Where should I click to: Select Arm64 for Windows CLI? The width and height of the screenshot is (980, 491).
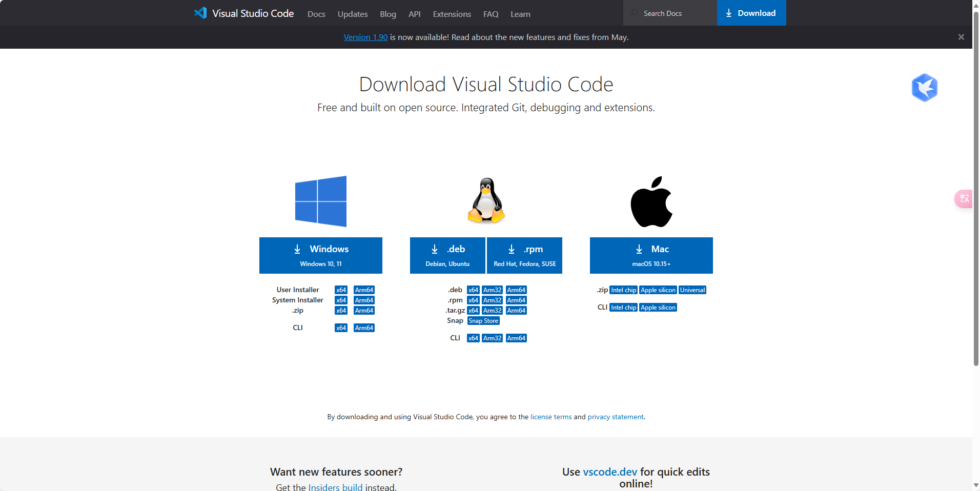point(364,328)
